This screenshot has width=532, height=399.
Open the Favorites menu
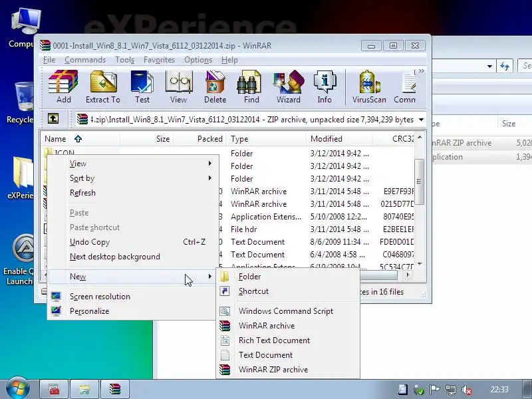pyautogui.click(x=159, y=60)
